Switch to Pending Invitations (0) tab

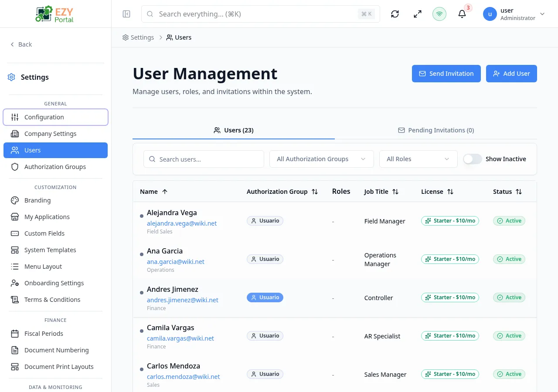tap(436, 130)
